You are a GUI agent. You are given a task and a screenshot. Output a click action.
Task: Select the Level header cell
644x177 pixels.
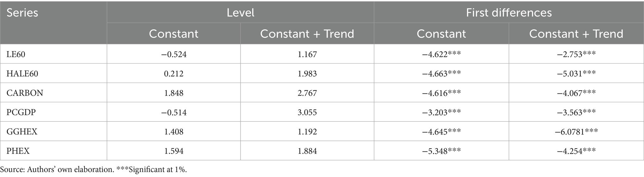pos(240,13)
